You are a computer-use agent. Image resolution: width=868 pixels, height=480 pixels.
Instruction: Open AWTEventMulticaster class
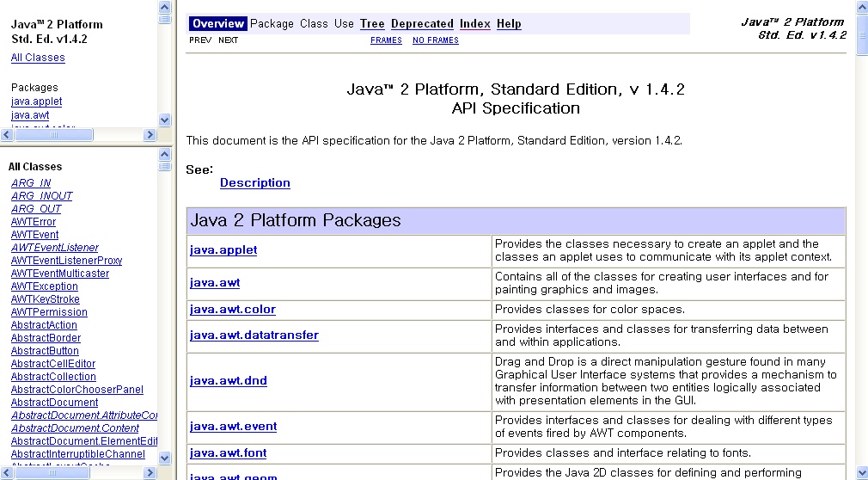point(60,274)
